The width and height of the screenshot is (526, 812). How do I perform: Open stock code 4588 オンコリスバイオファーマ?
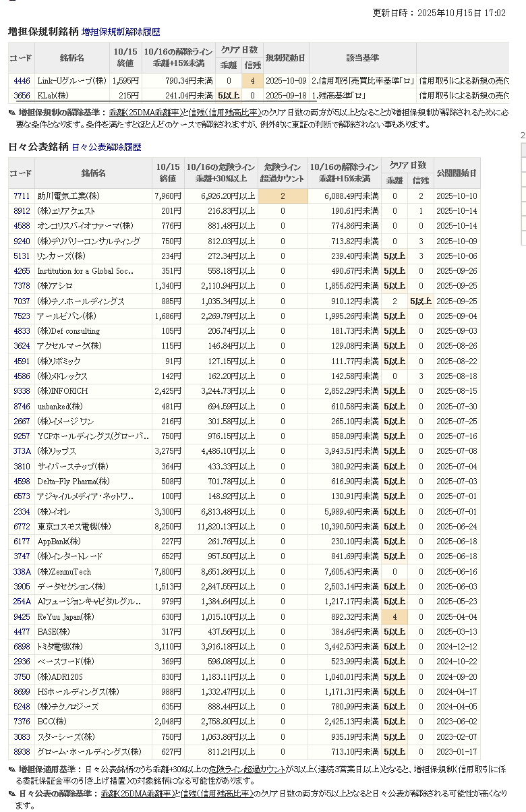click(22, 226)
